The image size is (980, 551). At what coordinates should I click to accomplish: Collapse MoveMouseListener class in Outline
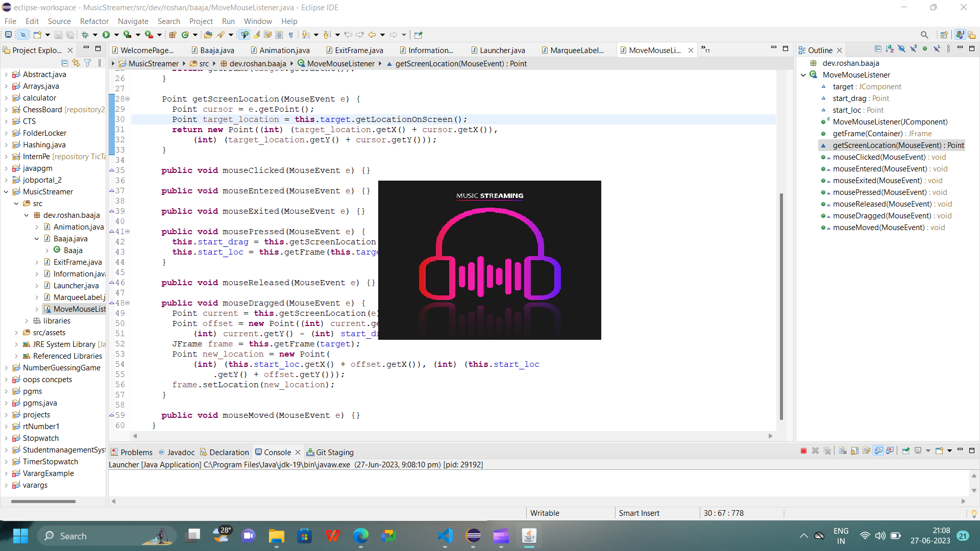click(x=803, y=75)
